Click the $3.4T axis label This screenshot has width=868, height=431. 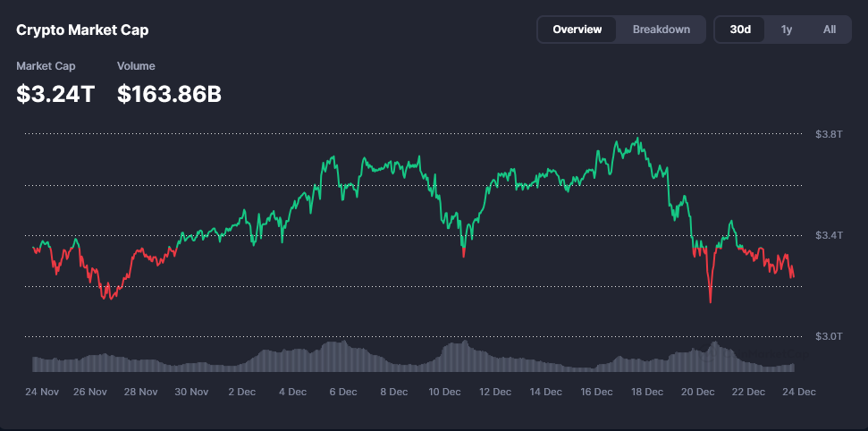coord(829,235)
